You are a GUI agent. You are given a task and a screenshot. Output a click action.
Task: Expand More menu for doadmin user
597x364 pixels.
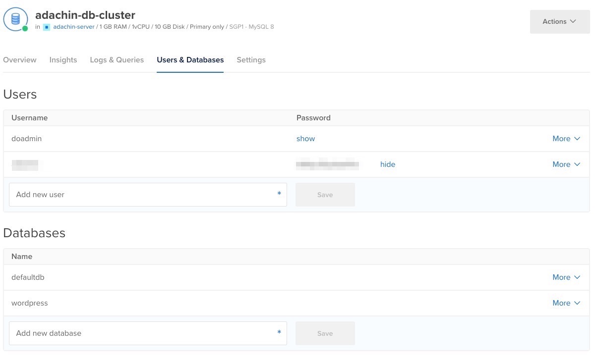coord(566,139)
